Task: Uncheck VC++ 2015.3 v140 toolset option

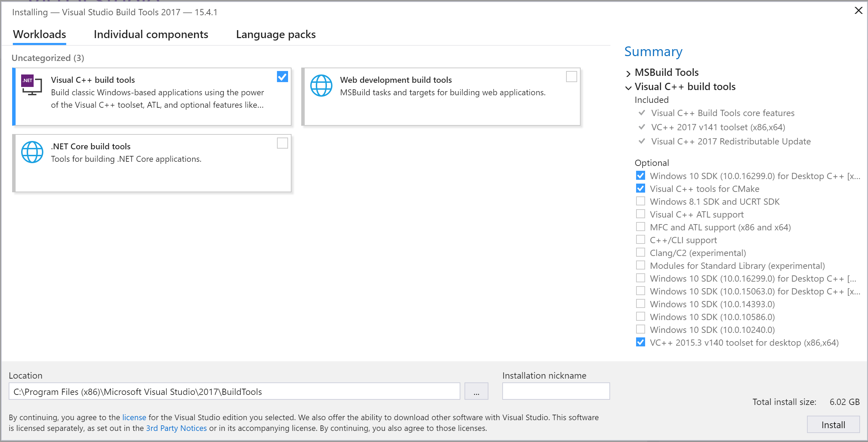Action: click(640, 343)
